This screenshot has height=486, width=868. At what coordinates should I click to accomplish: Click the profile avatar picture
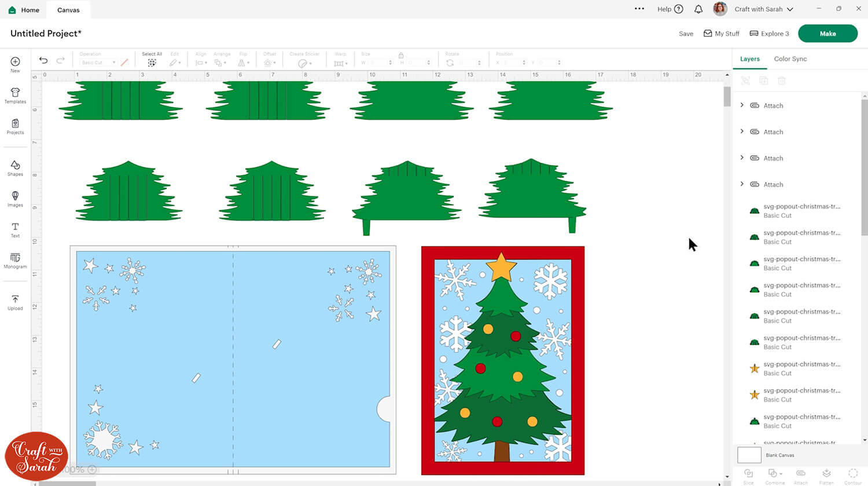click(x=720, y=9)
